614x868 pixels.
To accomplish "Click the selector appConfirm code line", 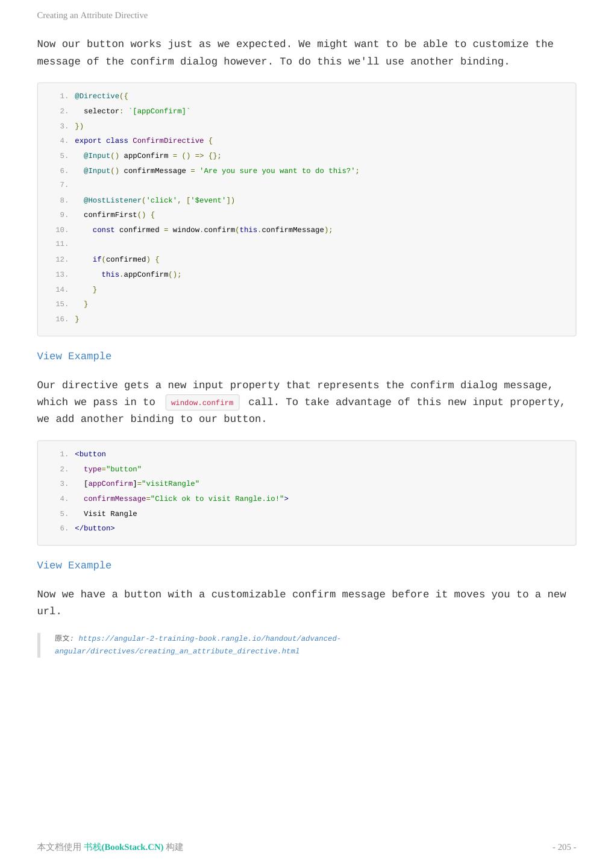I will [x=137, y=112].
